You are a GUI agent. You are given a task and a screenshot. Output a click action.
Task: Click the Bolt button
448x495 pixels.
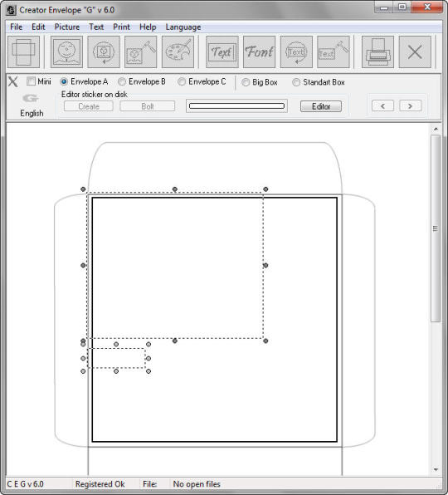[x=147, y=106]
